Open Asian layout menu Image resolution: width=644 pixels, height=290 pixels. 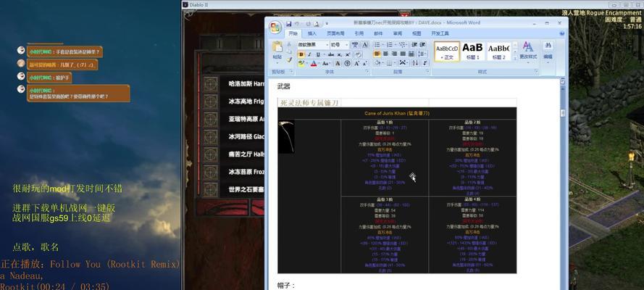point(403,62)
